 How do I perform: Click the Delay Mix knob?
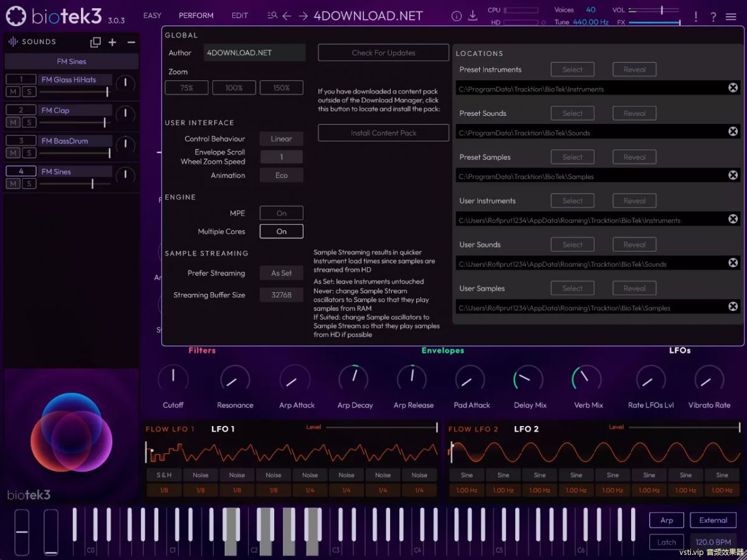pos(528,379)
